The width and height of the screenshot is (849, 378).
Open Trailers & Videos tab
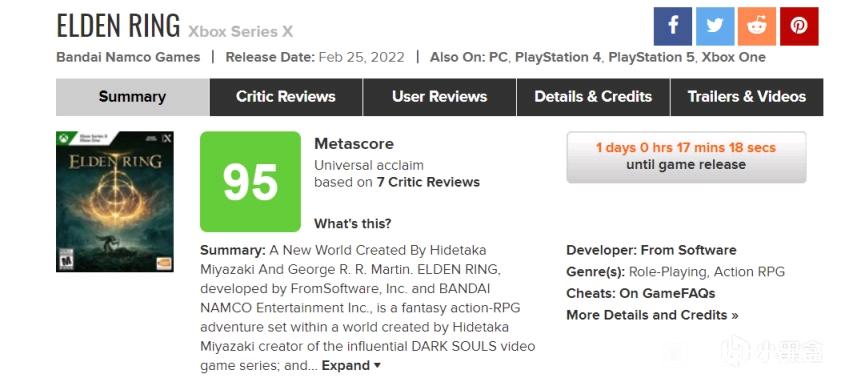click(747, 97)
